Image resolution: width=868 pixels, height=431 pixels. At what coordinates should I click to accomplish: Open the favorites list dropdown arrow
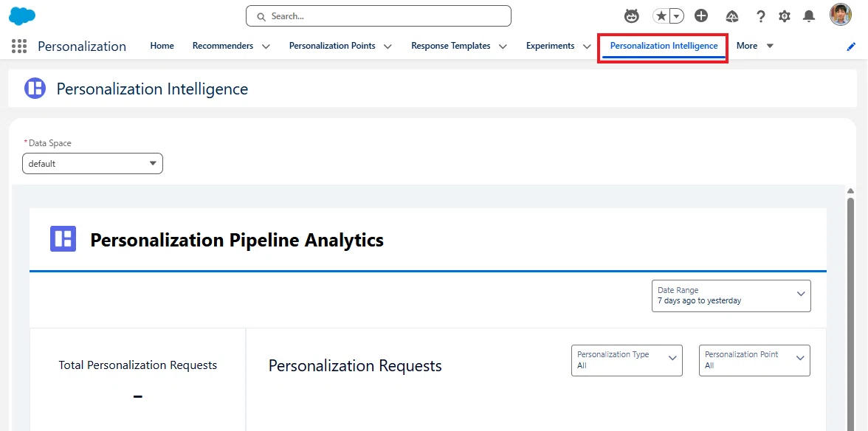[x=676, y=16]
